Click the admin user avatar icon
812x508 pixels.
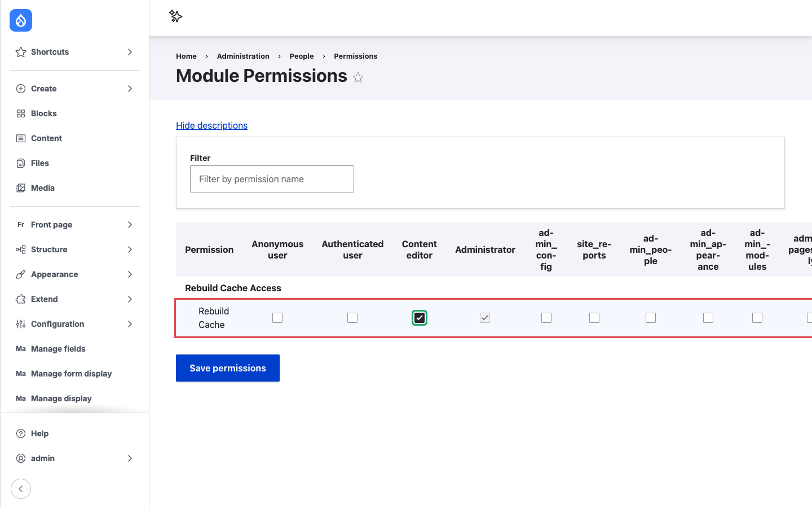[x=21, y=458]
